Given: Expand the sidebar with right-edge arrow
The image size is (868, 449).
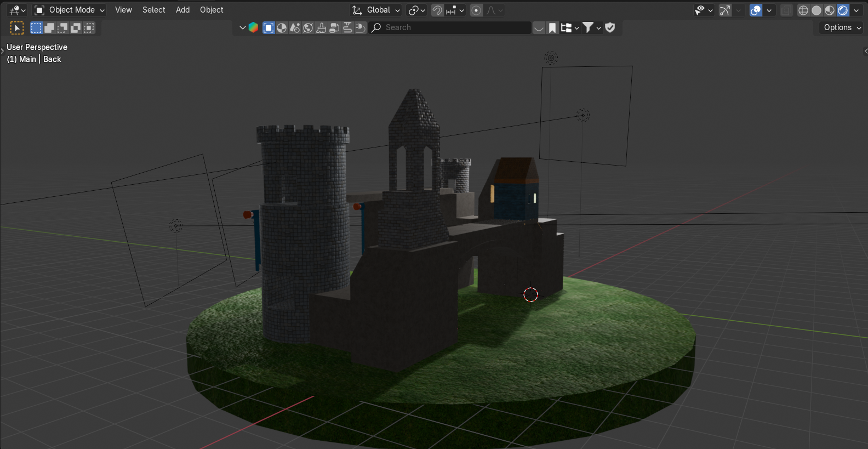Looking at the screenshot, I should tap(865, 51).
